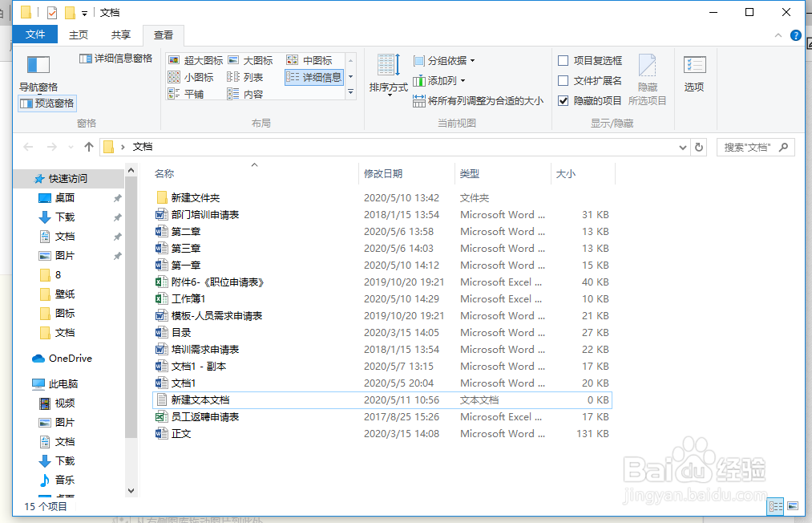Click the search box 搜索"文档"

click(x=756, y=148)
